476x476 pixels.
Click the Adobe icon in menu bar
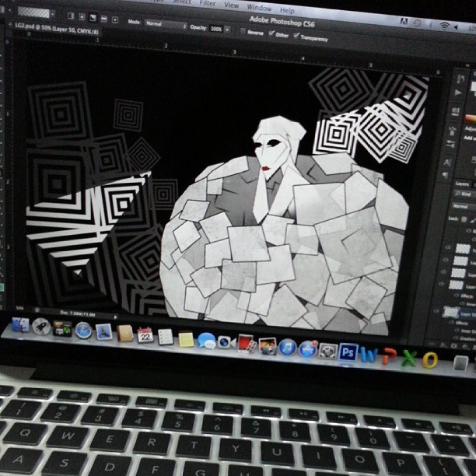tap(404, 21)
